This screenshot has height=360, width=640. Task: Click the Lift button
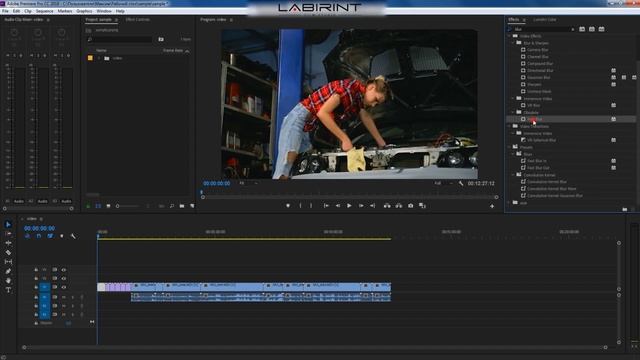387,206
